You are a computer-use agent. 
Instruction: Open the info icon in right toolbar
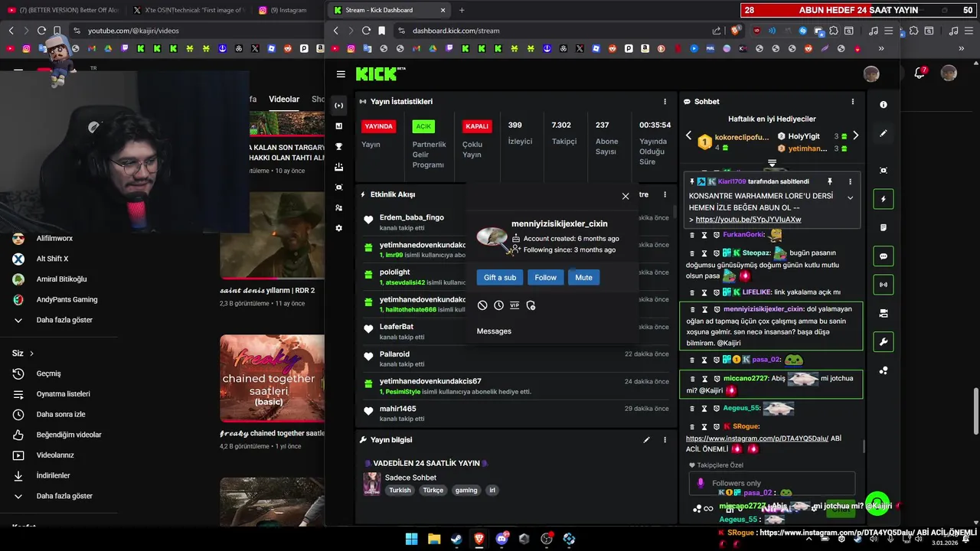point(884,104)
